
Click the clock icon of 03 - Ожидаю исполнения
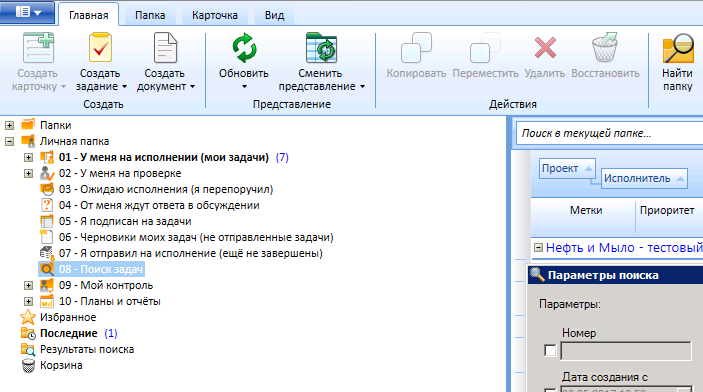pyautogui.click(x=47, y=189)
